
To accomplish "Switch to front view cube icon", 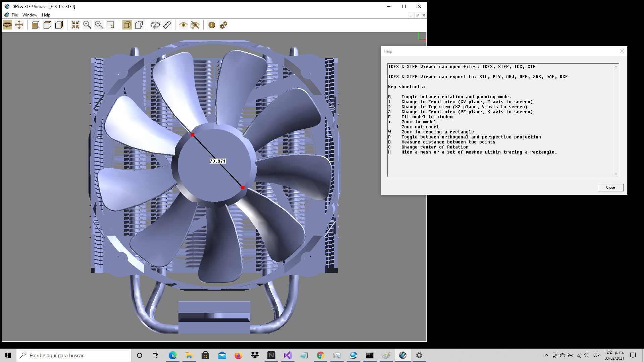I will [x=35, y=25].
